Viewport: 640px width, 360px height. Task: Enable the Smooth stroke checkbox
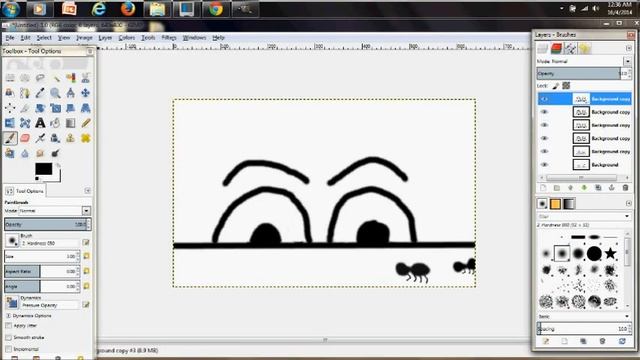[9, 338]
